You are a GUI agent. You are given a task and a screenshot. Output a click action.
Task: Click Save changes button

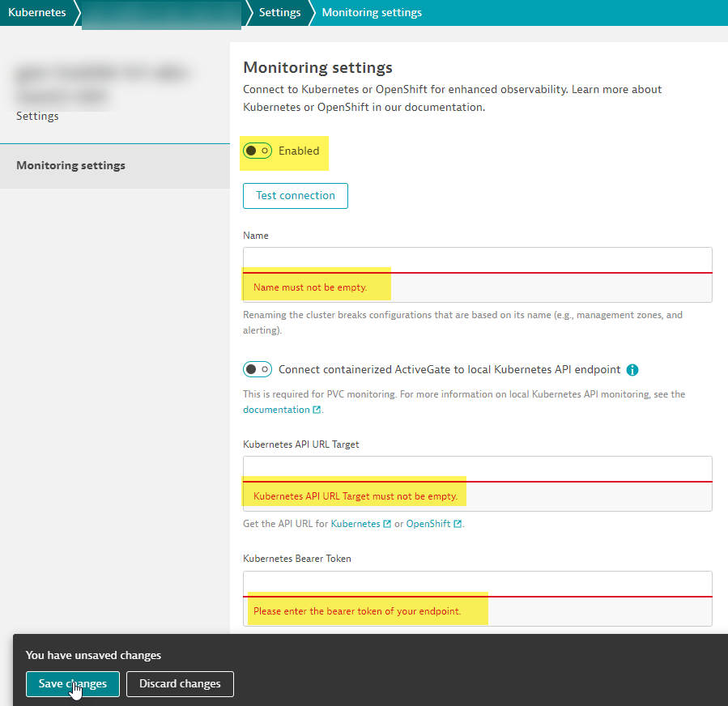click(x=72, y=684)
